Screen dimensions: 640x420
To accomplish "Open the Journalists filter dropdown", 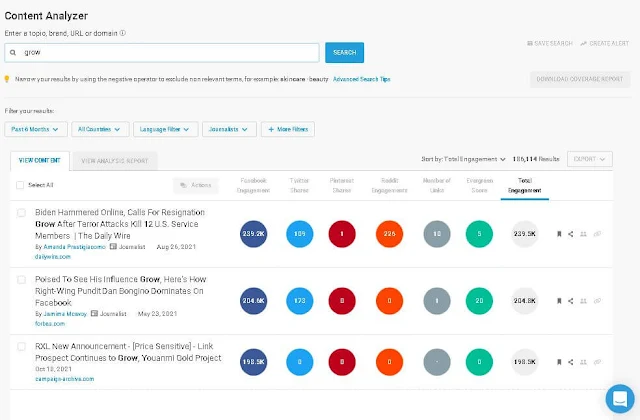I will 229,129.
